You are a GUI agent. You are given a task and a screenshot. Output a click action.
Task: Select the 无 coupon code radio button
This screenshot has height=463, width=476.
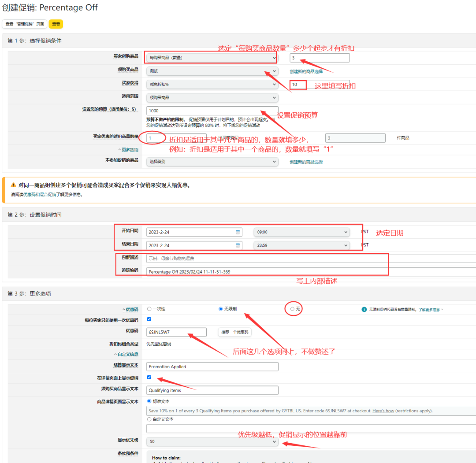click(292, 309)
